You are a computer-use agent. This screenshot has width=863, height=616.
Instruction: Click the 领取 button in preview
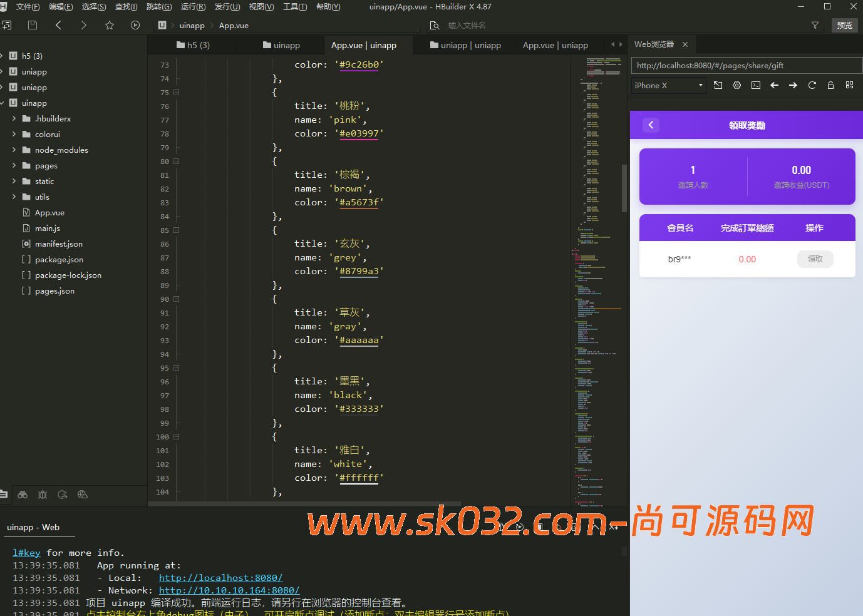[x=815, y=259]
